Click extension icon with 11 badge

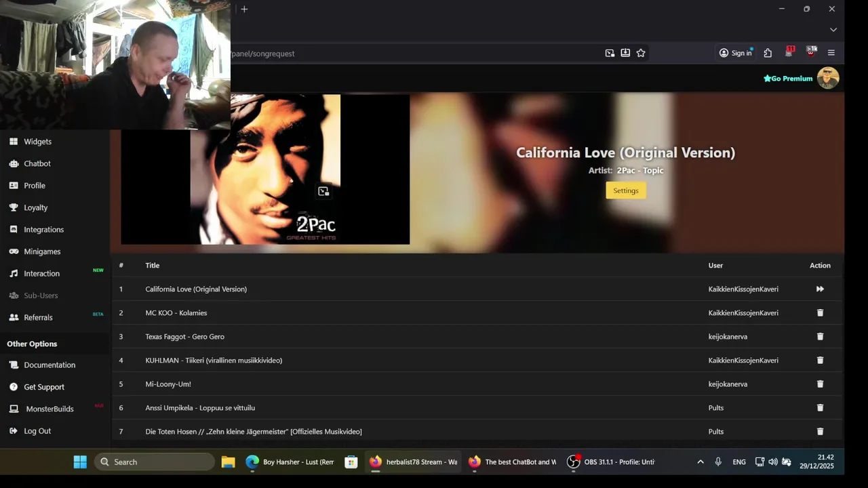tap(789, 52)
